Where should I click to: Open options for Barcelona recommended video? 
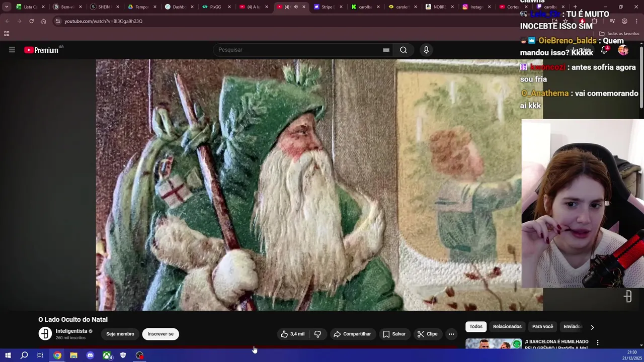point(598,342)
